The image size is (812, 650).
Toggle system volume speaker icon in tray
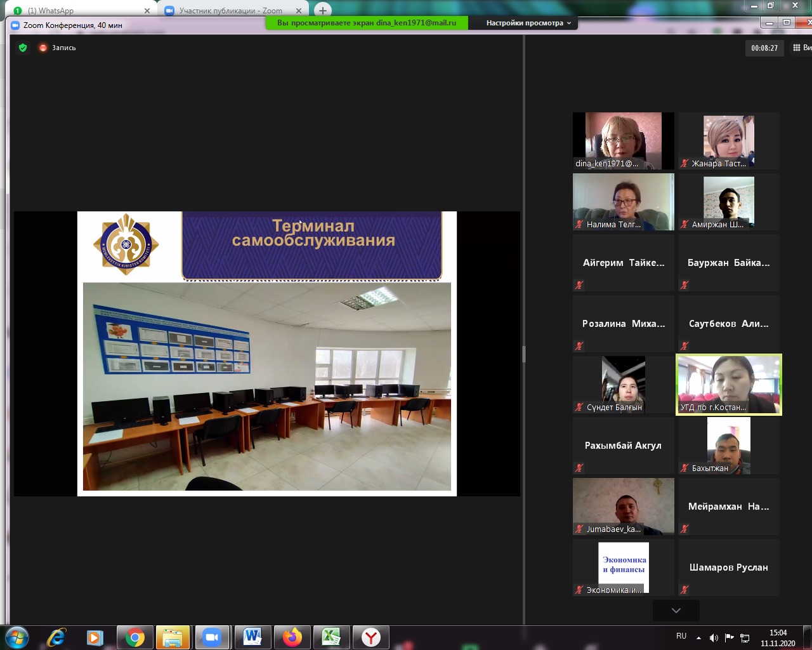tap(714, 637)
